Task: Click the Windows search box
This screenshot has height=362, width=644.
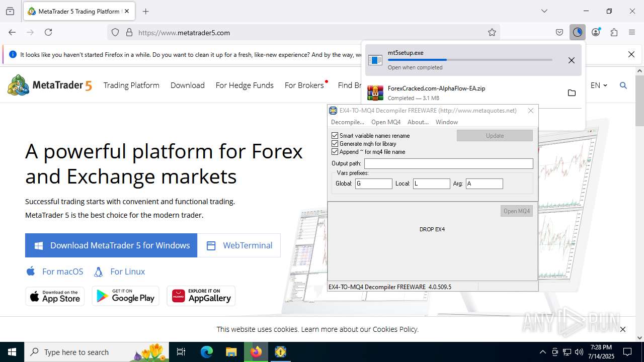Action: pyautogui.click(x=97, y=352)
